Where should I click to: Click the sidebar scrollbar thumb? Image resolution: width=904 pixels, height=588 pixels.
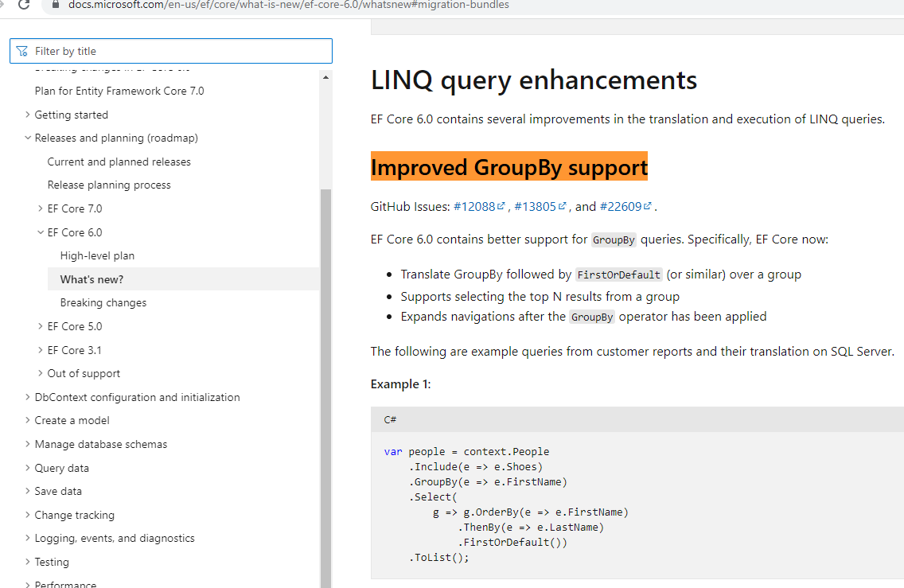pyautogui.click(x=325, y=388)
